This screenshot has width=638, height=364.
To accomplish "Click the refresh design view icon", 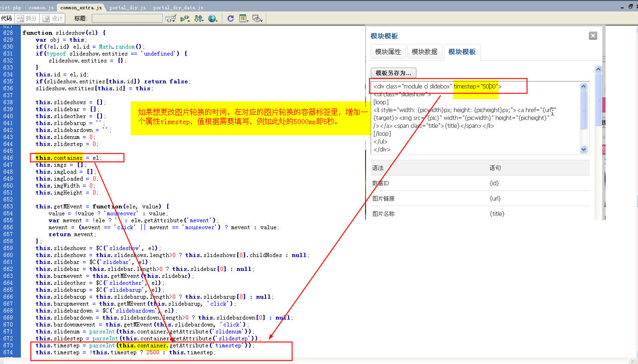I will 231,19.
